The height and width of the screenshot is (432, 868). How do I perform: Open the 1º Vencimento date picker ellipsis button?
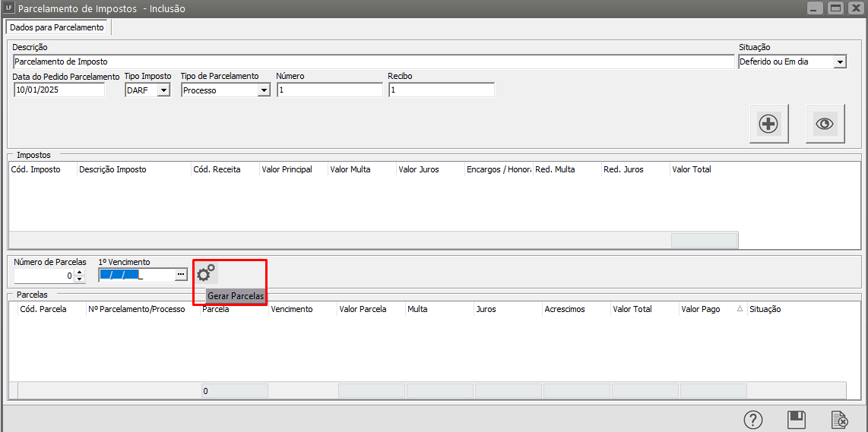(x=180, y=275)
